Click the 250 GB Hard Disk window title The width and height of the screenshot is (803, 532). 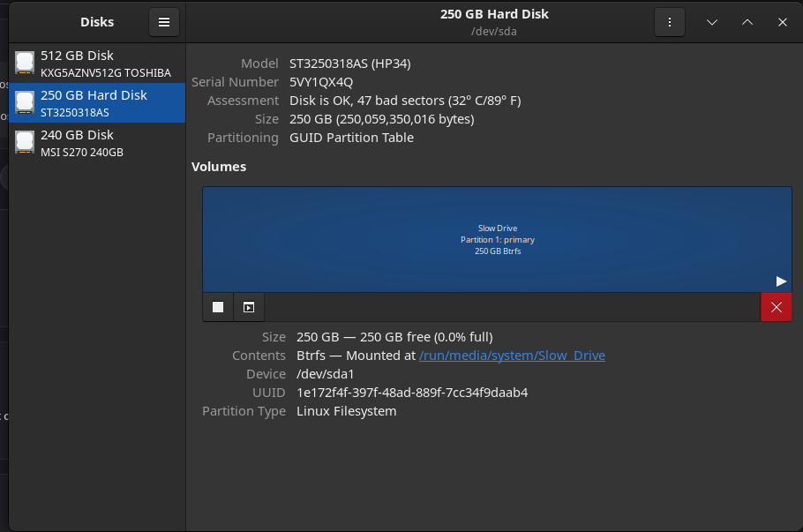(494, 14)
